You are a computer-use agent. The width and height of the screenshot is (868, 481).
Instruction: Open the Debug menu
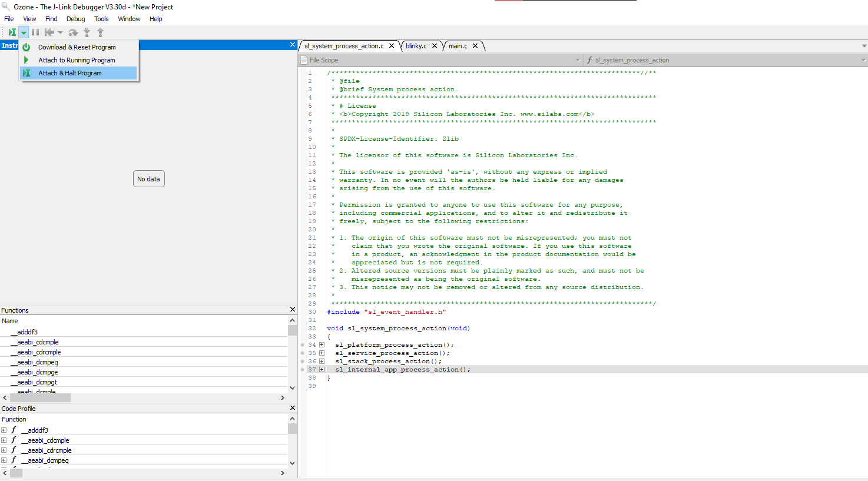click(x=75, y=18)
